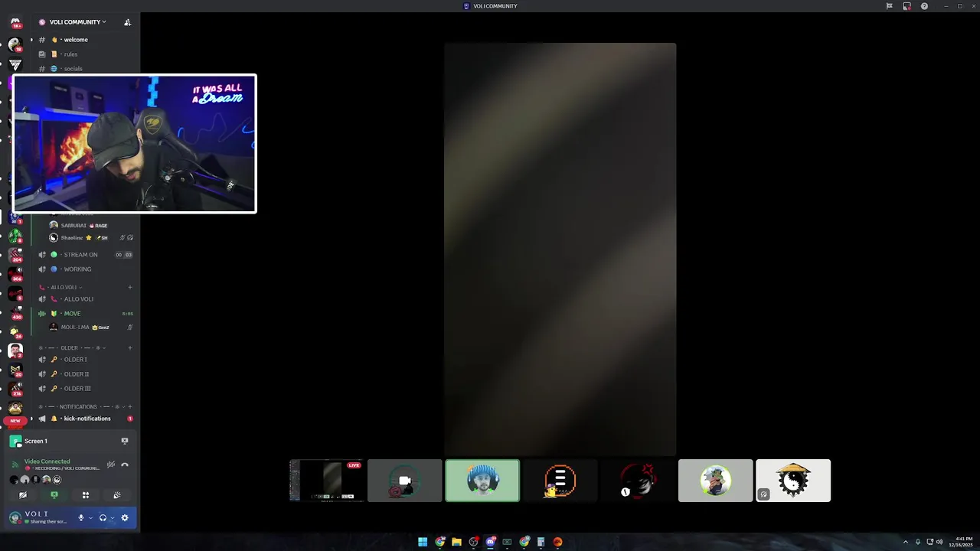Open User Settings gear icon

click(x=125, y=518)
